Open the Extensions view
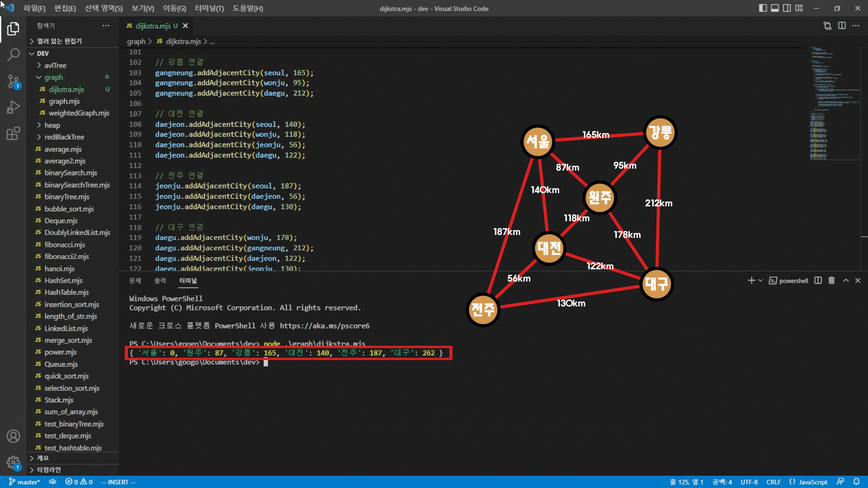 coord(13,133)
